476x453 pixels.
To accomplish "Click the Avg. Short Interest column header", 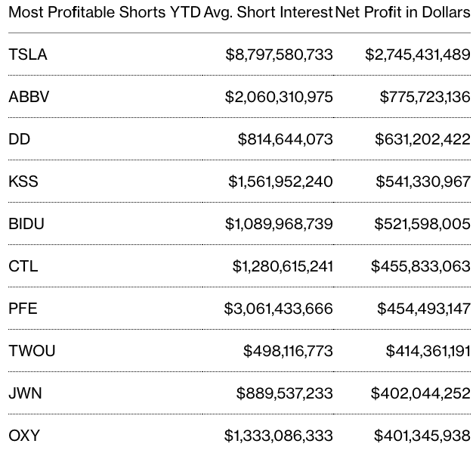I will (x=268, y=13).
